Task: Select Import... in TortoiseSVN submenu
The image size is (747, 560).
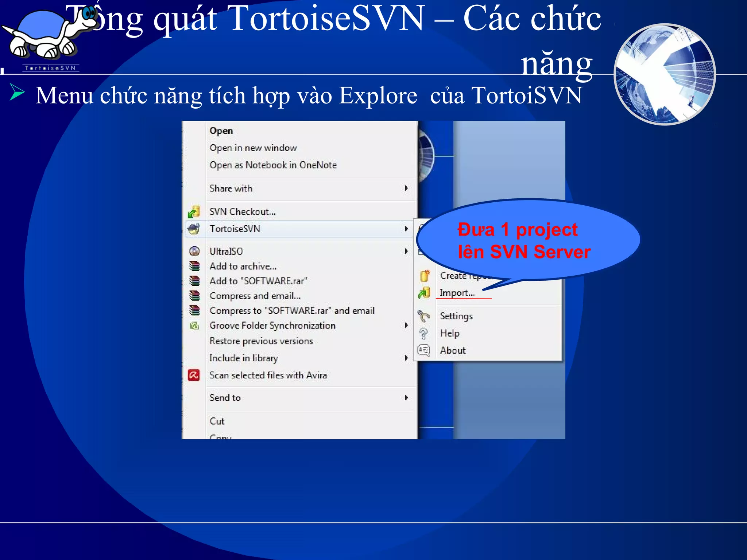Action: click(457, 293)
